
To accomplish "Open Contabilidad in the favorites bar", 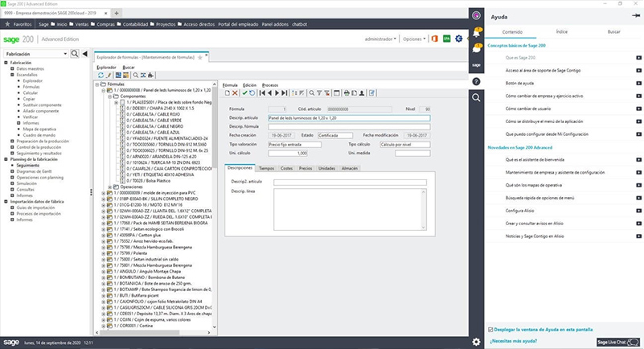I will pos(132,24).
